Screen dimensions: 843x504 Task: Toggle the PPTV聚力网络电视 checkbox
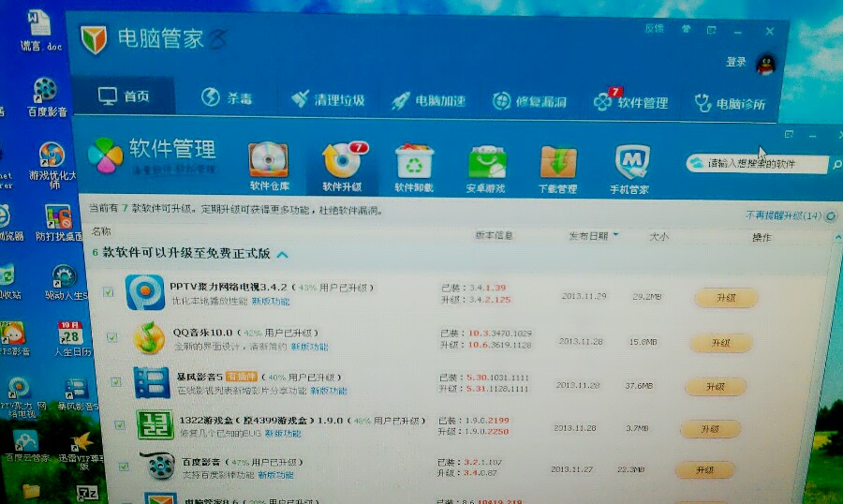coord(108,292)
